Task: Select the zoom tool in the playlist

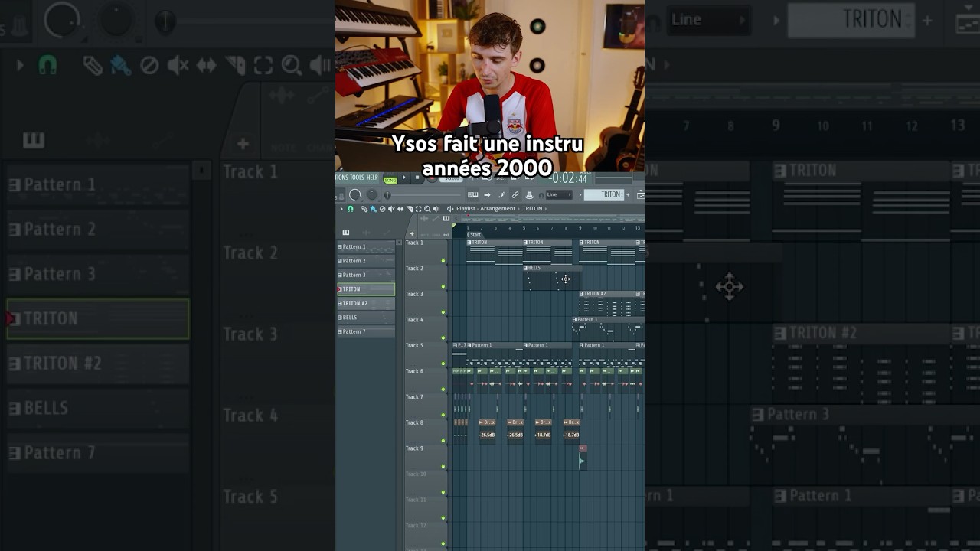Action: (427, 209)
